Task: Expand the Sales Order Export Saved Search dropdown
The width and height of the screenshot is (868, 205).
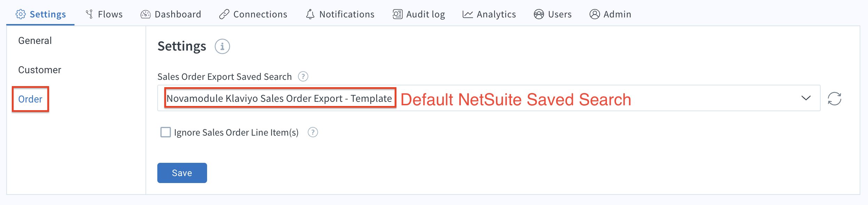Action: (806, 98)
